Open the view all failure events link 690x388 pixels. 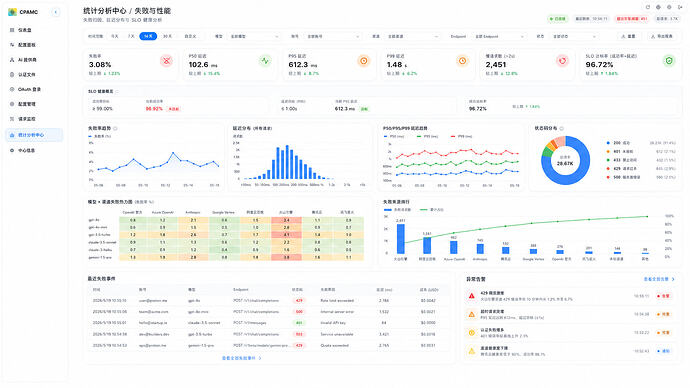(x=242, y=358)
